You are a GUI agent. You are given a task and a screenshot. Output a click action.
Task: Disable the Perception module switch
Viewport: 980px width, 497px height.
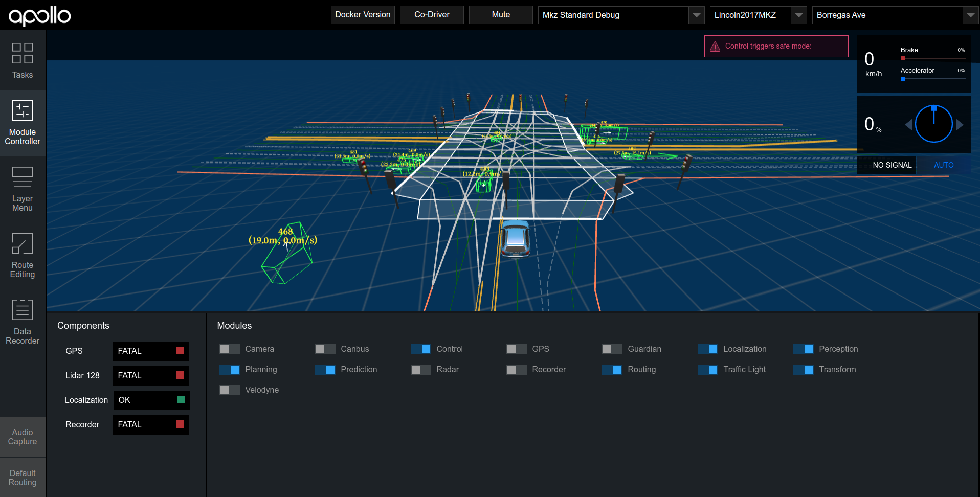[804, 349]
